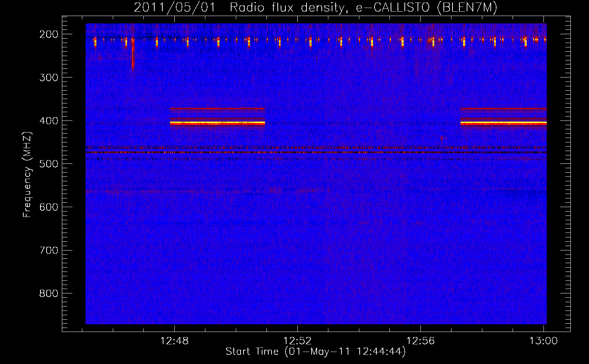Click the 12:48 time tick label
Image resolution: width=589 pixels, height=364 pixels.
(x=174, y=341)
